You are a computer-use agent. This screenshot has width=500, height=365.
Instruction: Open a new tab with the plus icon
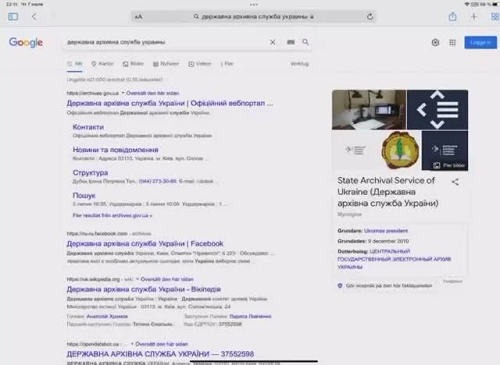click(474, 16)
